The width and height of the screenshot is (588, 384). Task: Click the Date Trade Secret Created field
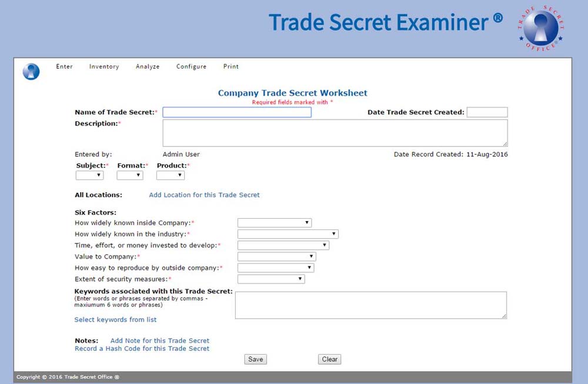point(487,112)
